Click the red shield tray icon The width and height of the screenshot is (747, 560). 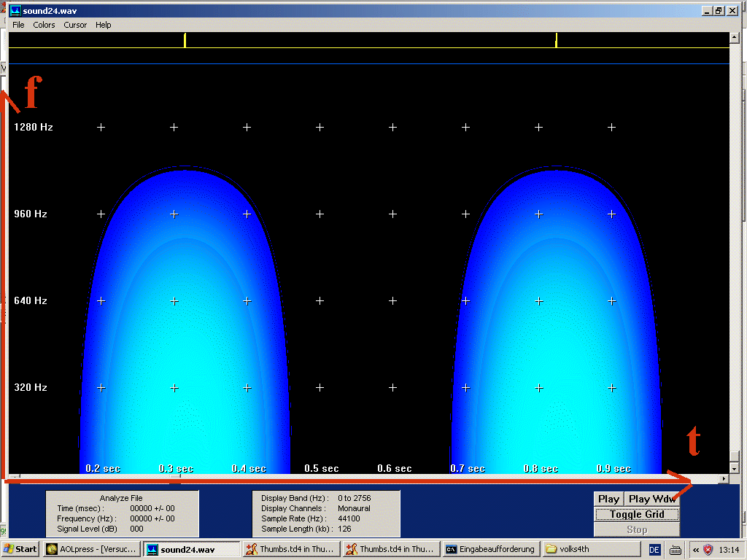[x=708, y=549]
